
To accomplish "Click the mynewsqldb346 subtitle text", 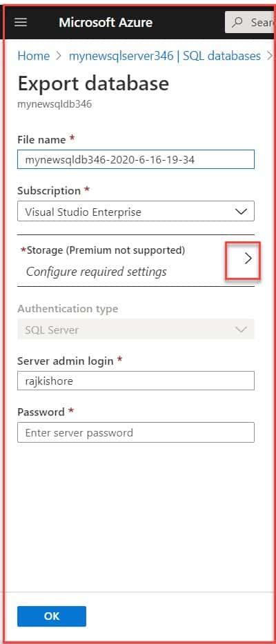I will tap(55, 104).
